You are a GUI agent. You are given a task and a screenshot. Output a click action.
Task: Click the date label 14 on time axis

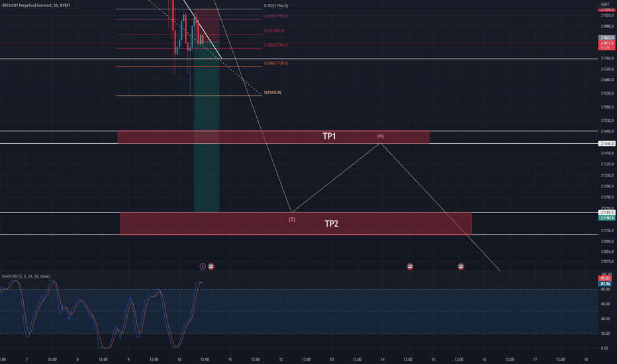[383, 359]
